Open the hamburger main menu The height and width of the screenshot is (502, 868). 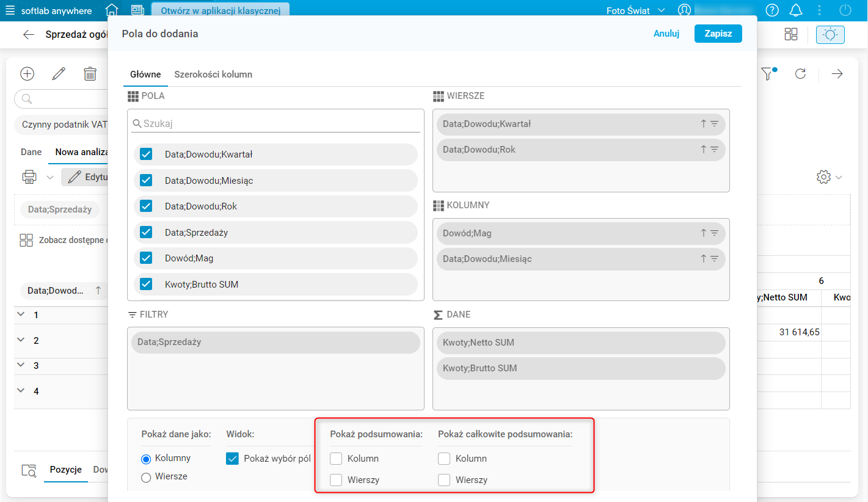pyautogui.click(x=10, y=10)
